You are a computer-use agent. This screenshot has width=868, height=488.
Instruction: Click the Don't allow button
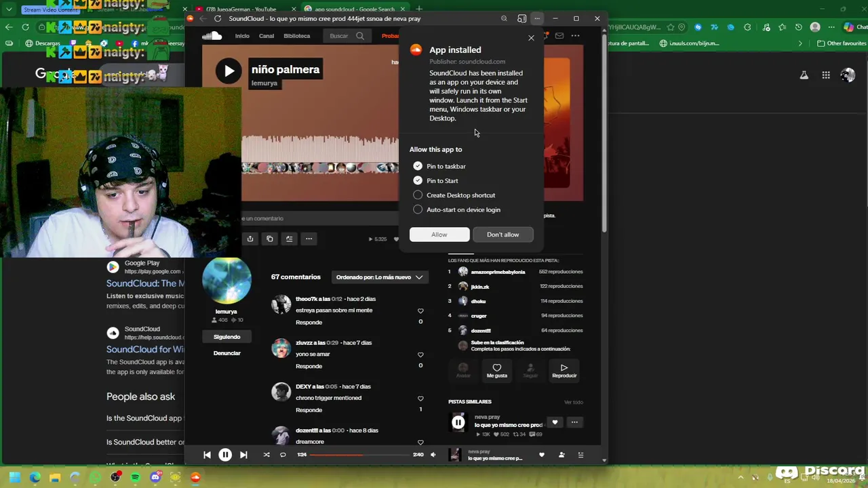[502, 235]
